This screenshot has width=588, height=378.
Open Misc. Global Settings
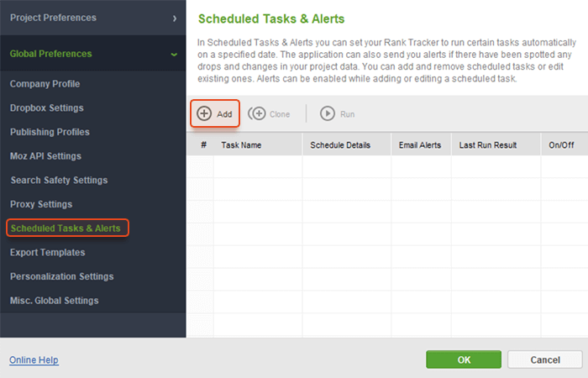(x=55, y=301)
